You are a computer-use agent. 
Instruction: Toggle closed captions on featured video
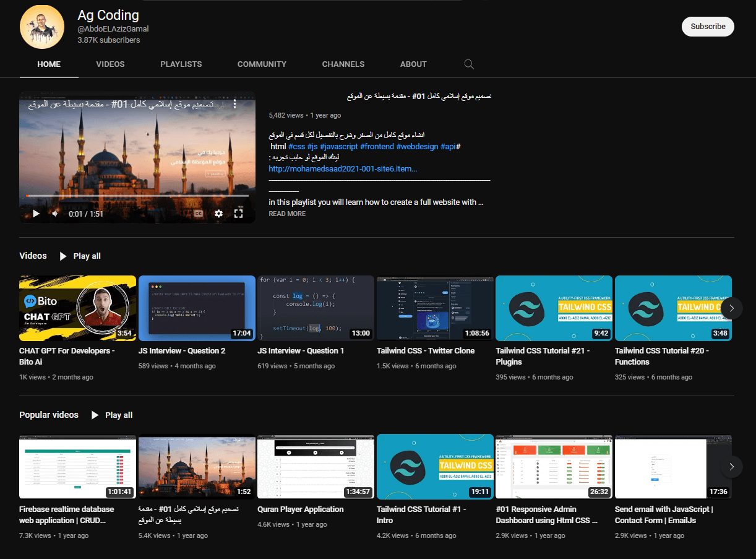[199, 214]
